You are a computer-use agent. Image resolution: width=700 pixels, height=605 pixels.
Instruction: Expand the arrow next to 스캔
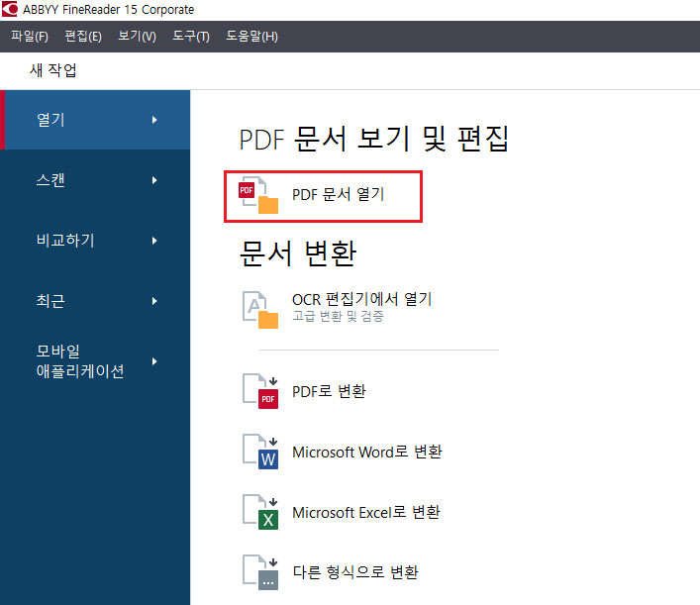coord(154,180)
